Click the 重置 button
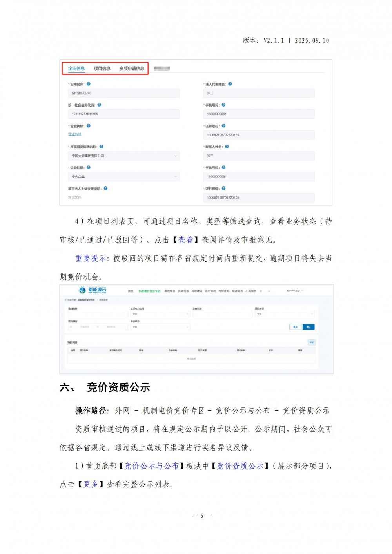The width and height of the screenshot is (392, 554). (295, 327)
